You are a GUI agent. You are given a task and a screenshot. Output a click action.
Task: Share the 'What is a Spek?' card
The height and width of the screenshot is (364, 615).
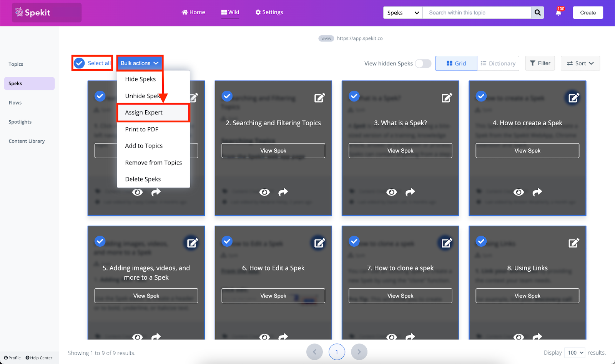tap(410, 192)
